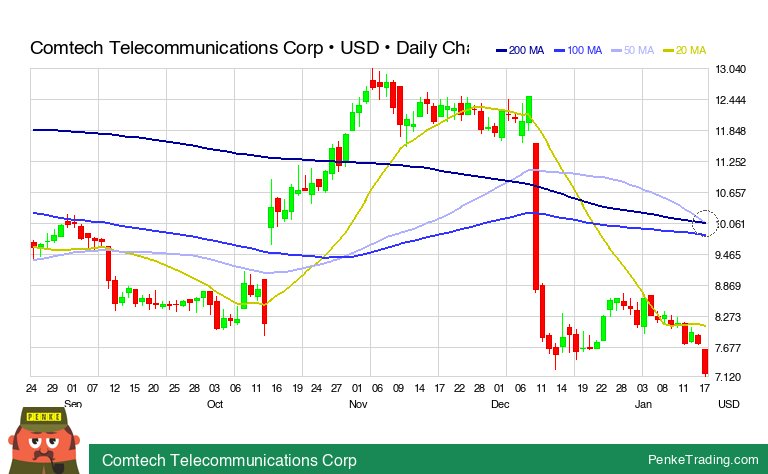The height and width of the screenshot is (474, 768).
Task: Click the Oct month label
Action: (x=215, y=404)
